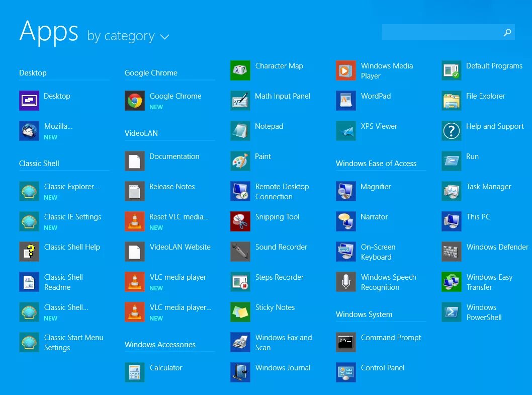Select the Windows System category header
The height and width of the screenshot is (395, 532).
[x=364, y=314]
